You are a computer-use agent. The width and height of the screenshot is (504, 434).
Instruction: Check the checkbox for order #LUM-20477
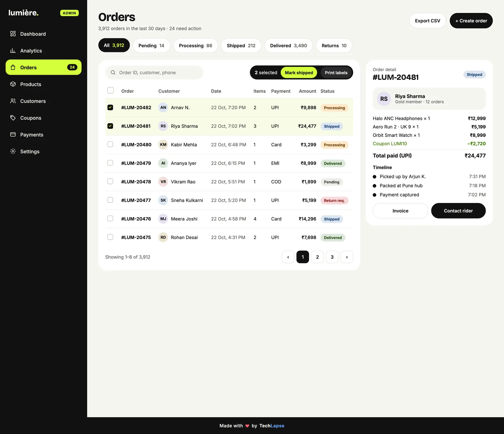point(110,200)
